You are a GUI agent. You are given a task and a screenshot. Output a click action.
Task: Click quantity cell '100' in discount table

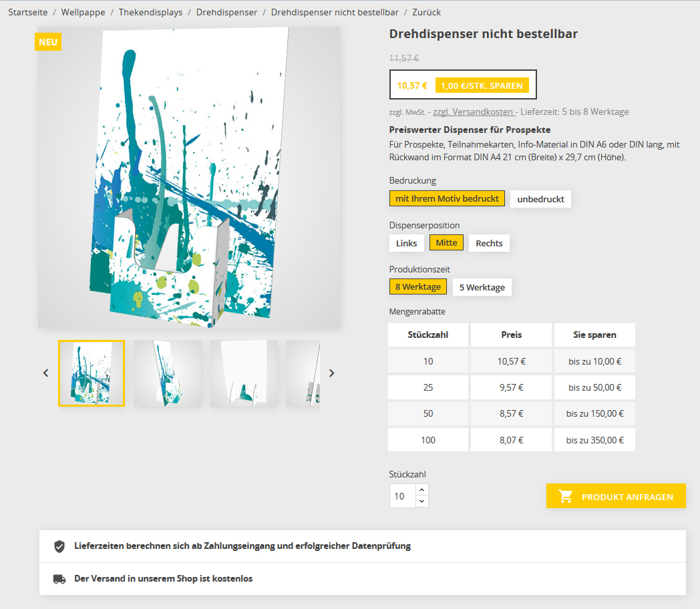tap(428, 440)
